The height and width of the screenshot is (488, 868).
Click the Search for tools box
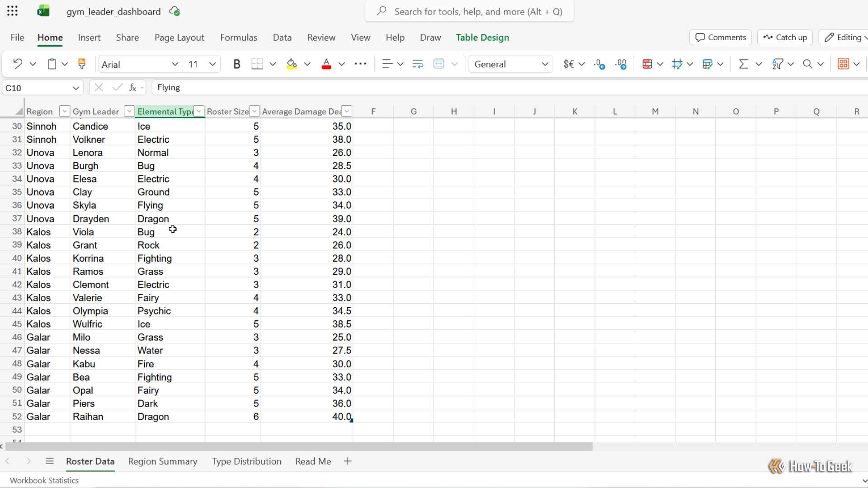(x=470, y=11)
